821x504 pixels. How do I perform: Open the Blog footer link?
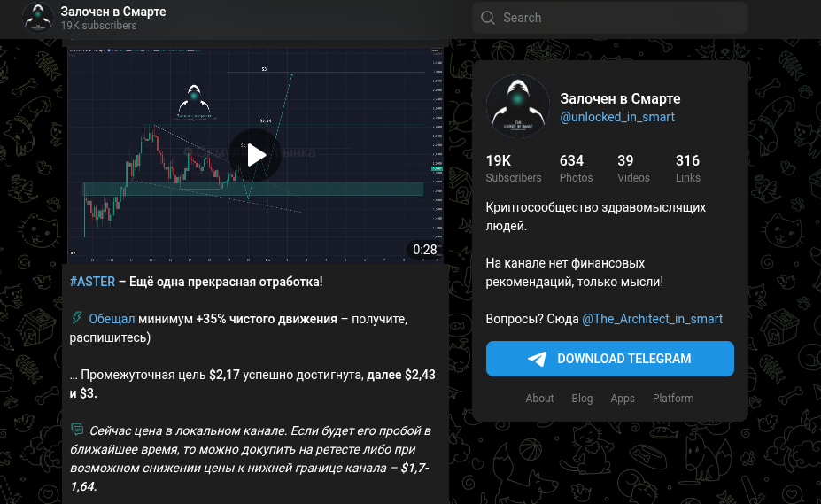click(582, 399)
